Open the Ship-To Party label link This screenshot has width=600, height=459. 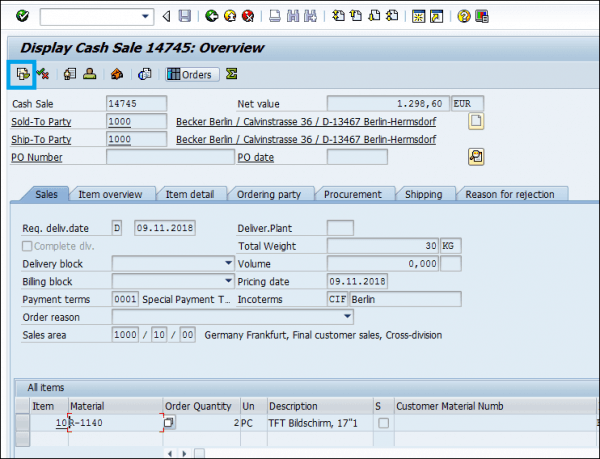pyautogui.click(x=41, y=140)
